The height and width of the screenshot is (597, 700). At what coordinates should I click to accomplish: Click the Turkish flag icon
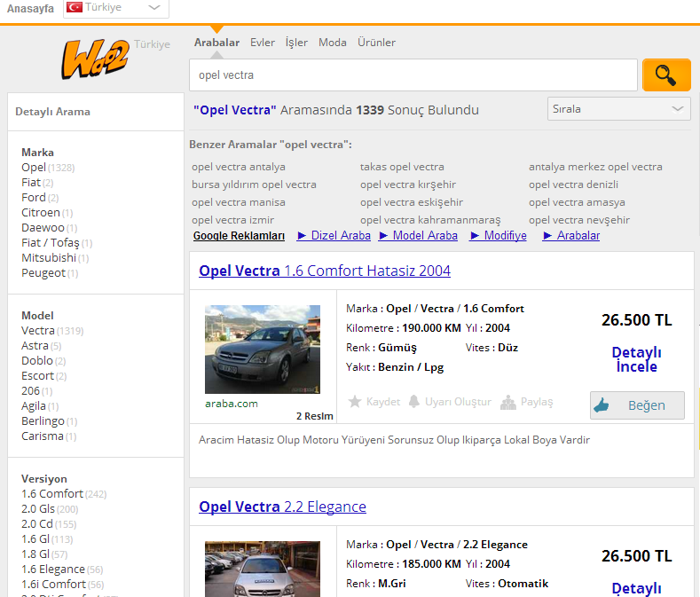75,7
